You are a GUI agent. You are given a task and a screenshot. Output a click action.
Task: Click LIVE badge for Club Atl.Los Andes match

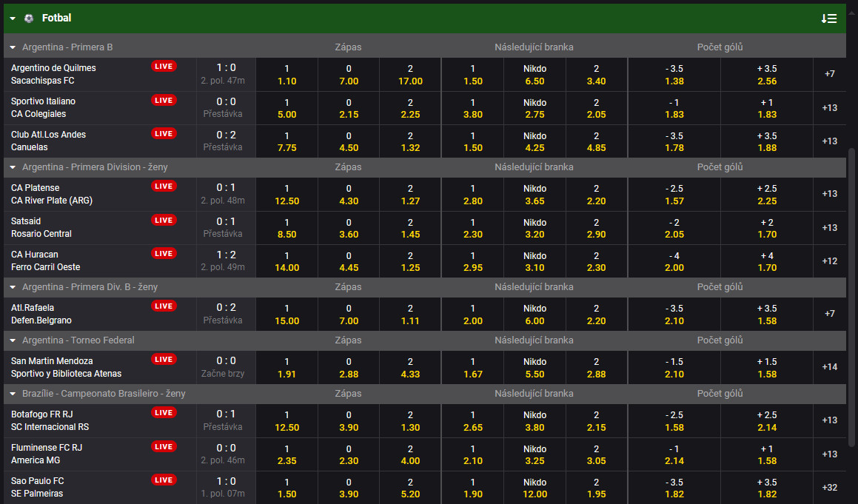coord(164,133)
